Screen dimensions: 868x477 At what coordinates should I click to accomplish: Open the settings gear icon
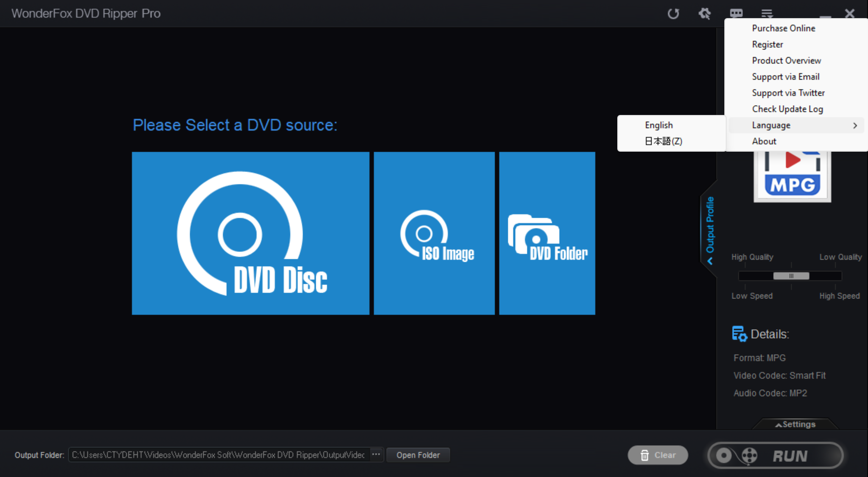coord(704,13)
